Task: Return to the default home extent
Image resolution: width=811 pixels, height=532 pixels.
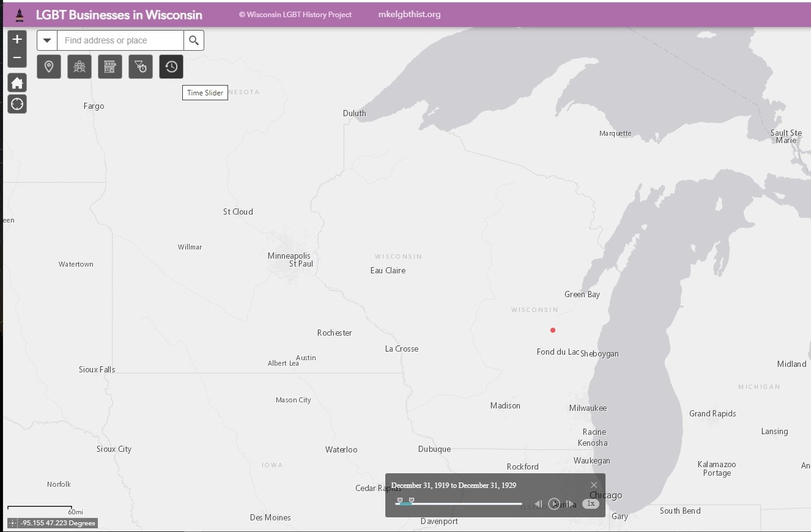Action: click(x=17, y=83)
